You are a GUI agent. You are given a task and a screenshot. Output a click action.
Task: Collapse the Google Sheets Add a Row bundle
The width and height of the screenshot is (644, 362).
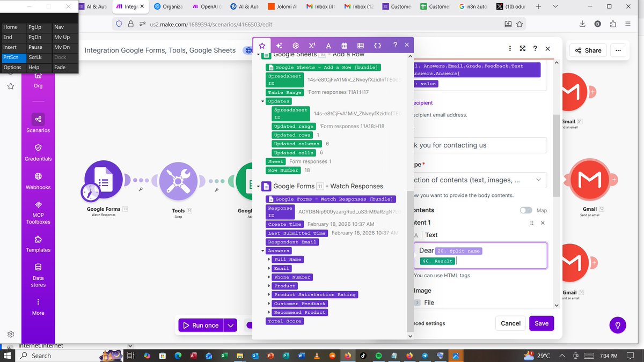tap(258, 55)
